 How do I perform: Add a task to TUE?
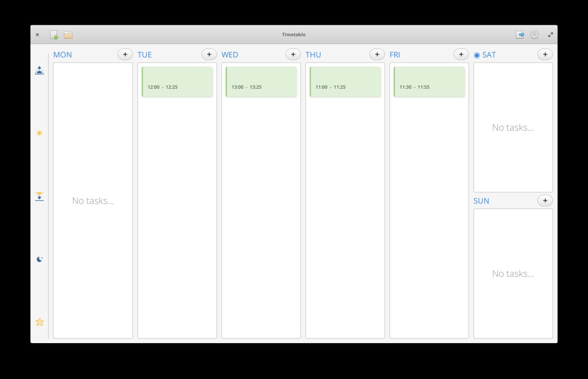coord(209,54)
